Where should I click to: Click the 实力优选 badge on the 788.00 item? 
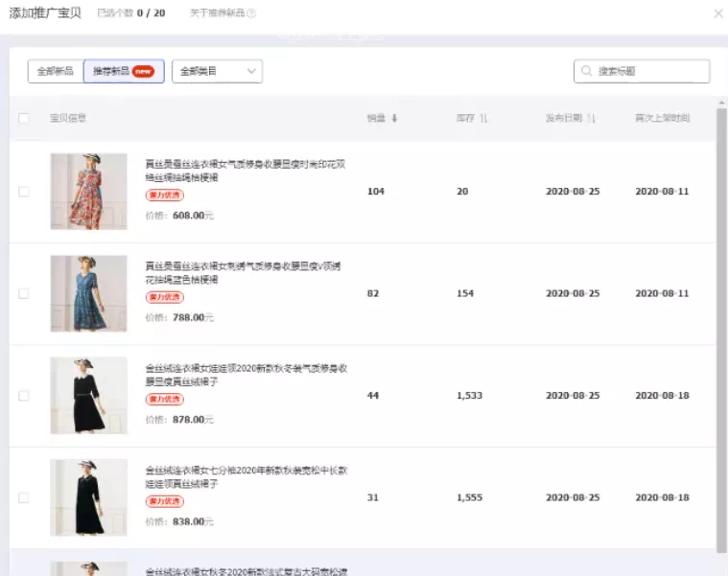click(165, 297)
